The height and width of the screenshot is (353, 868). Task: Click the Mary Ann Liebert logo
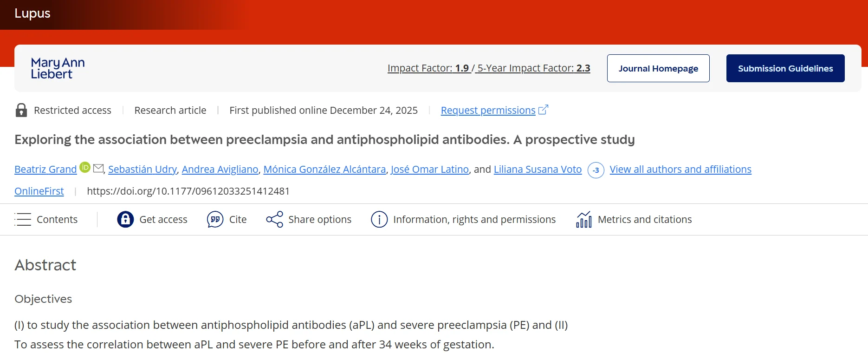click(58, 68)
